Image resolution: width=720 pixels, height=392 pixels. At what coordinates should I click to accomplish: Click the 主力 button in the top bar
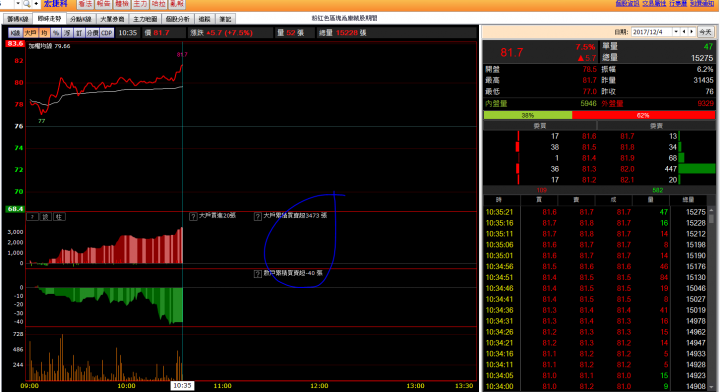click(x=140, y=4)
